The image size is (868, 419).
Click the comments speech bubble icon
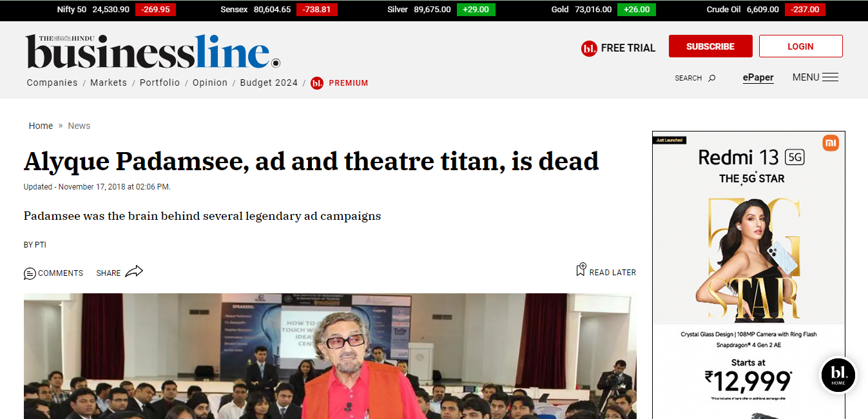(x=30, y=273)
